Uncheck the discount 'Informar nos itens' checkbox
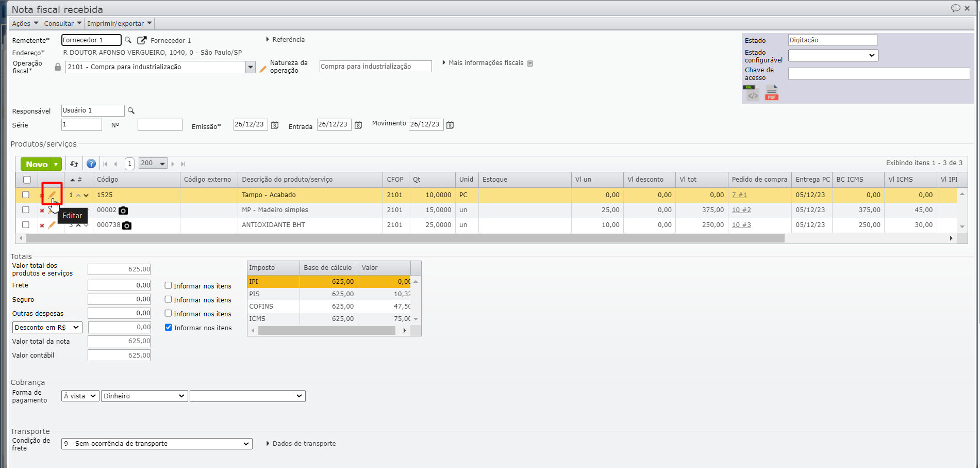 (168, 327)
